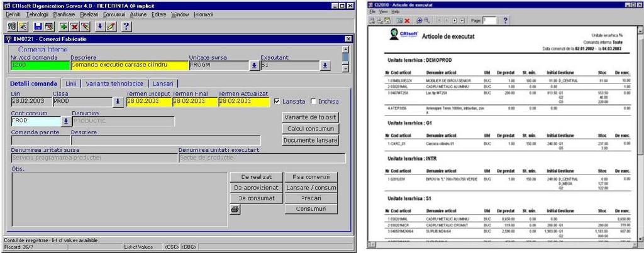Go to the next report page
644x253 pixels.
[x=455, y=20]
